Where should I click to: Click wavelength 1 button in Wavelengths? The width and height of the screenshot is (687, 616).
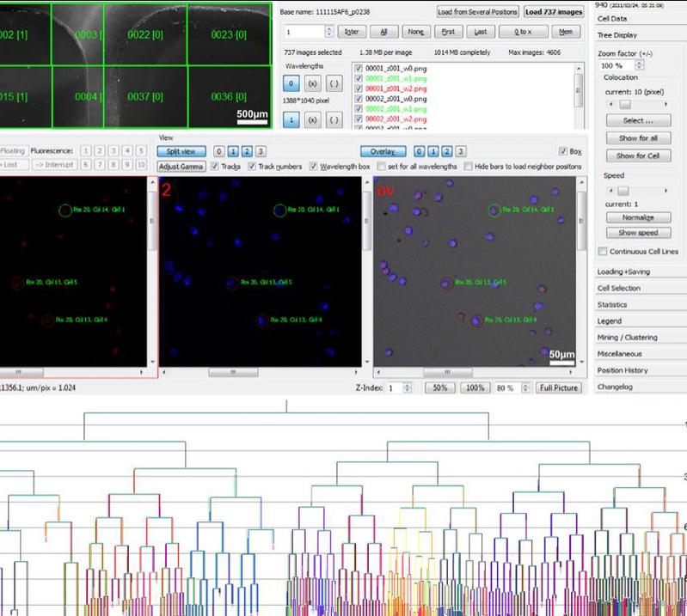[x=291, y=119]
